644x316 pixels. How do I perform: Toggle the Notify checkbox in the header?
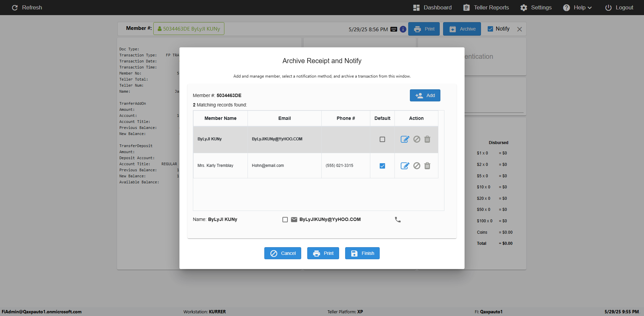tap(490, 29)
